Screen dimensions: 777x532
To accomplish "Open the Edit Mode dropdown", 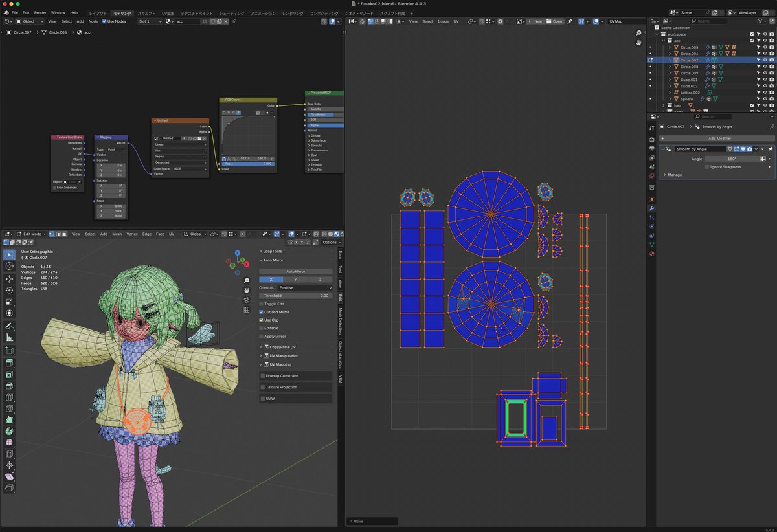I will point(32,234).
